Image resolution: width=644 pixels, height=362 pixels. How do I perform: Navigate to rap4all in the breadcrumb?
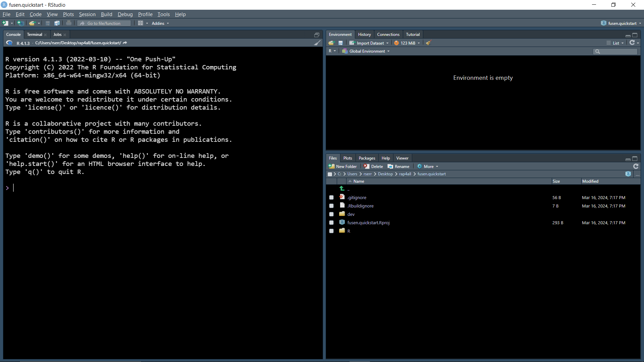[405, 174]
